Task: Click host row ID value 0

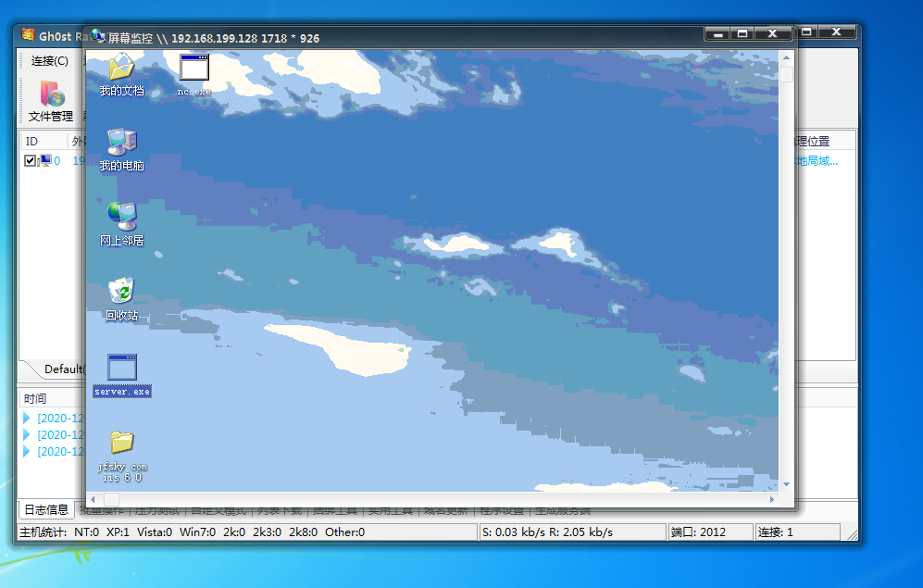Action: [x=57, y=160]
